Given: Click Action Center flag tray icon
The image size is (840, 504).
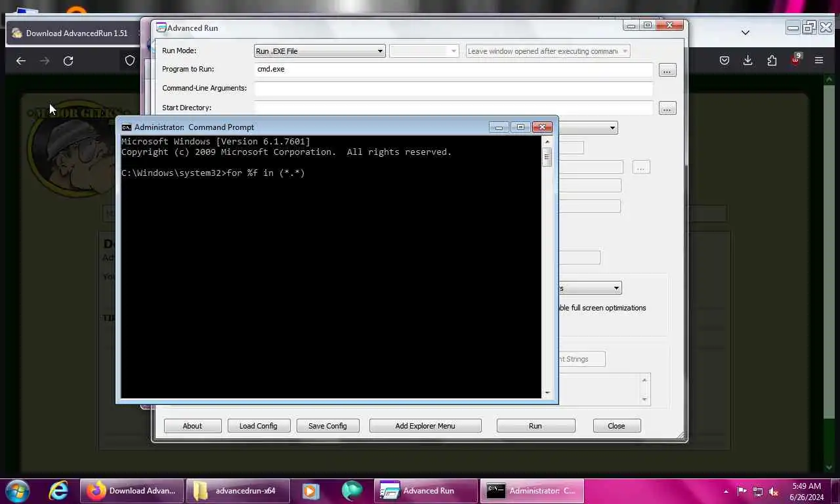Looking at the screenshot, I should pos(742,492).
